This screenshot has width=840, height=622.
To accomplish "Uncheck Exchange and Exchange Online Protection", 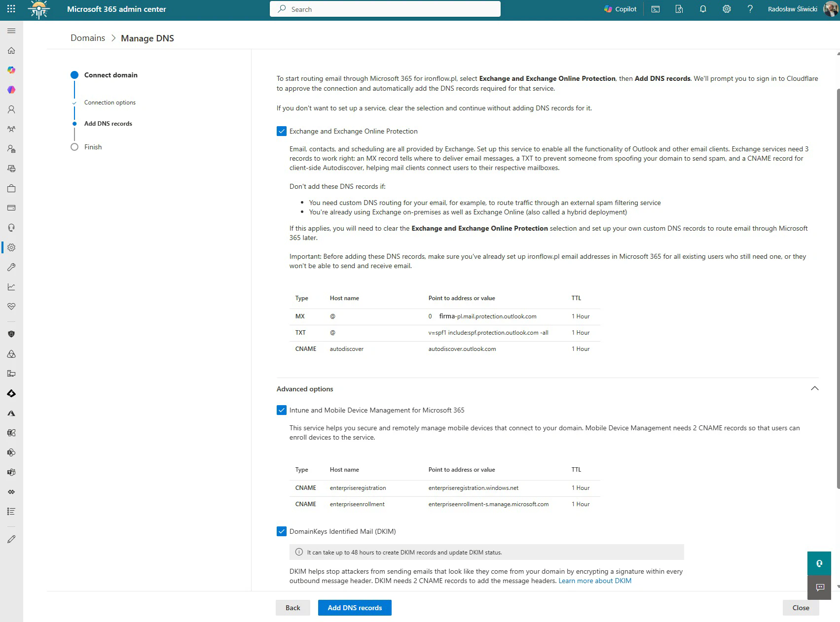I will click(x=281, y=131).
